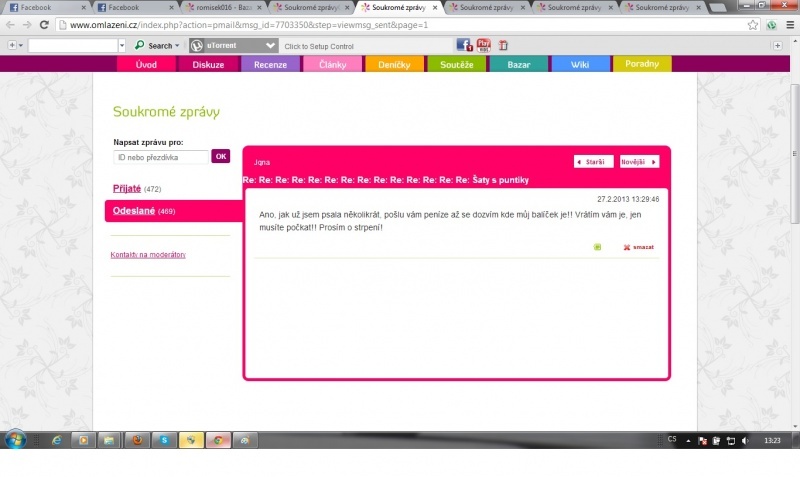Click the Windows Start button
Image resolution: width=800 pixels, height=477 pixels.
point(17,440)
